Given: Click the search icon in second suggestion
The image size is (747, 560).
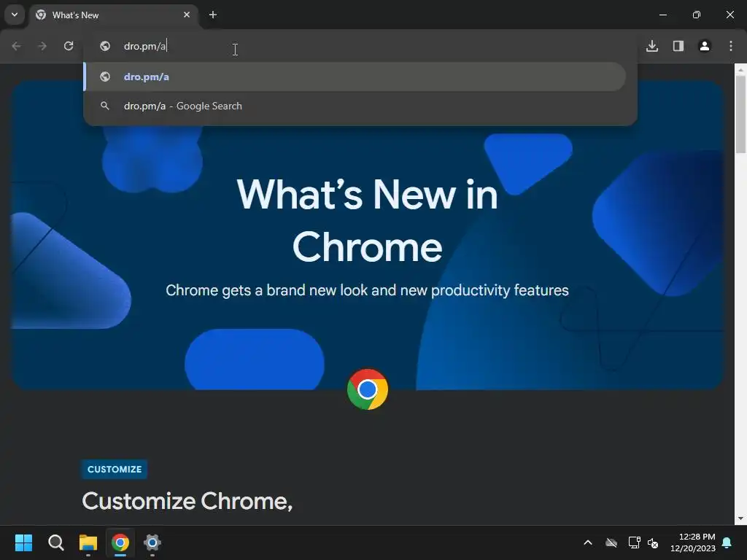Looking at the screenshot, I should click(x=105, y=106).
